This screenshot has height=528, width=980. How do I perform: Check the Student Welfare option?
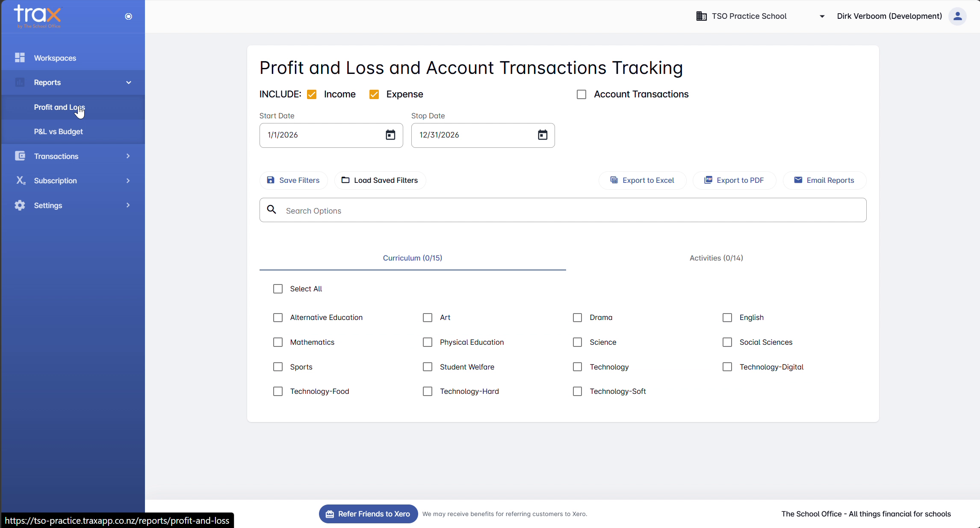pos(428,367)
